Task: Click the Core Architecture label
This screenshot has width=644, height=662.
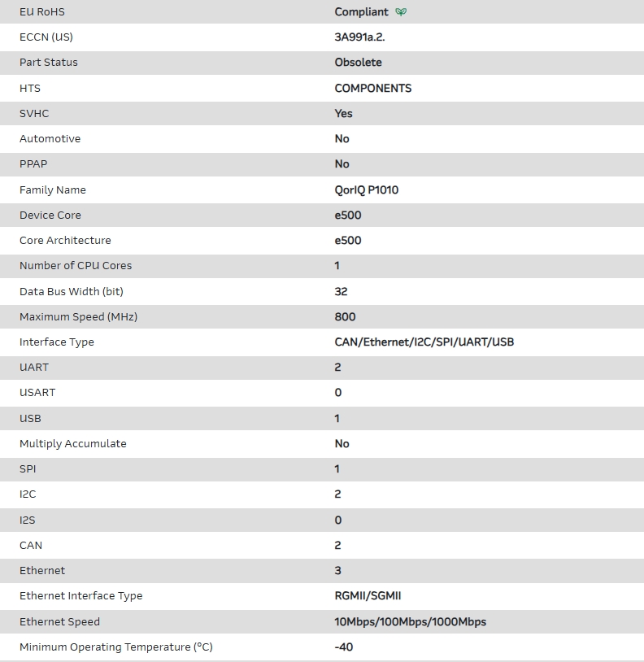Action: (x=65, y=241)
